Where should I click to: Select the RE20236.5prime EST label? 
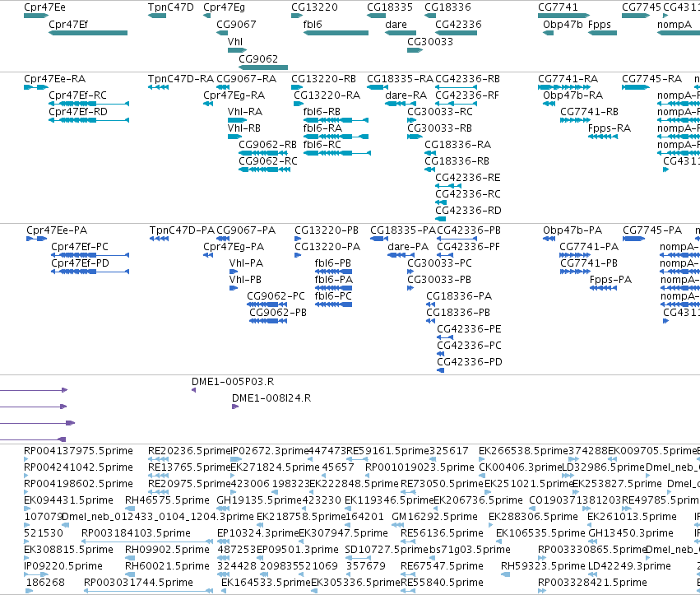pyautogui.click(x=189, y=451)
